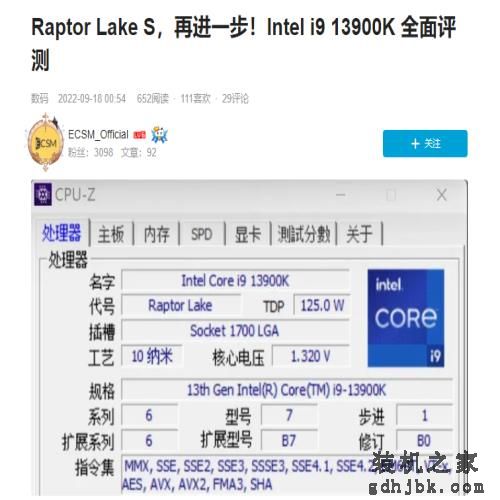This screenshot has width=500, height=500.
Task: Click the 步进 stepping value 1
Action: pos(424,415)
